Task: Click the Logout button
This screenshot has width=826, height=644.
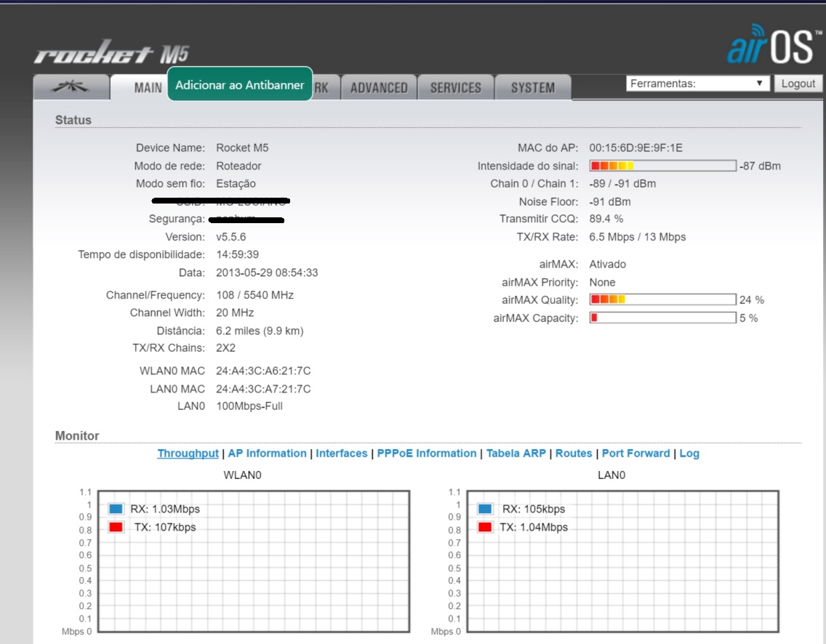Action: pyautogui.click(x=798, y=83)
